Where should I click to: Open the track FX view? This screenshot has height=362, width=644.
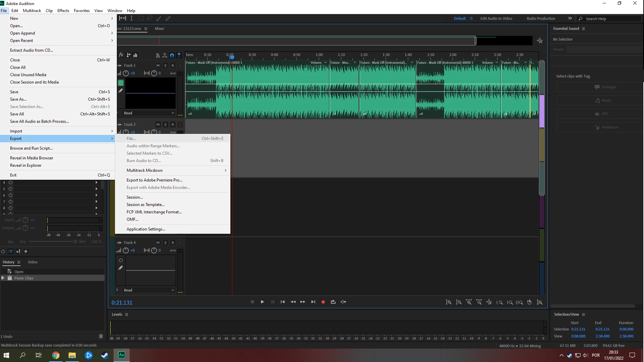[x=121, y=55]
